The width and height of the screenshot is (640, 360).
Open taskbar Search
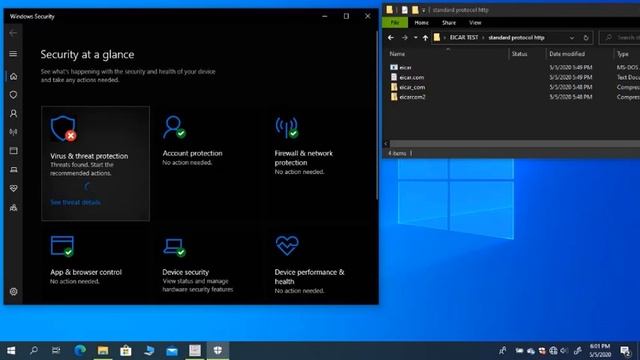coord(34,351)
